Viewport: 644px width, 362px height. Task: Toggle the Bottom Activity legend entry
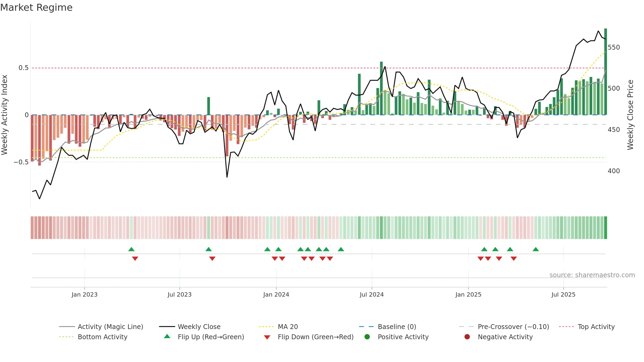[93, 337]
